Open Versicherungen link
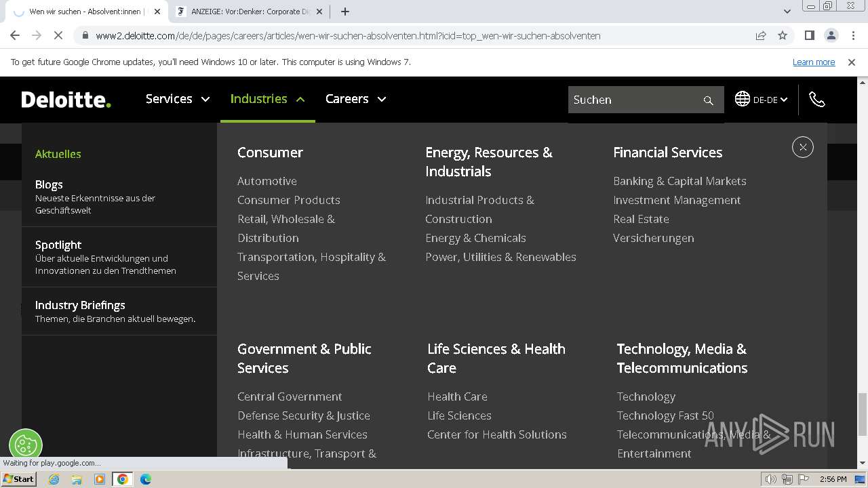 [x=654, y=238]
